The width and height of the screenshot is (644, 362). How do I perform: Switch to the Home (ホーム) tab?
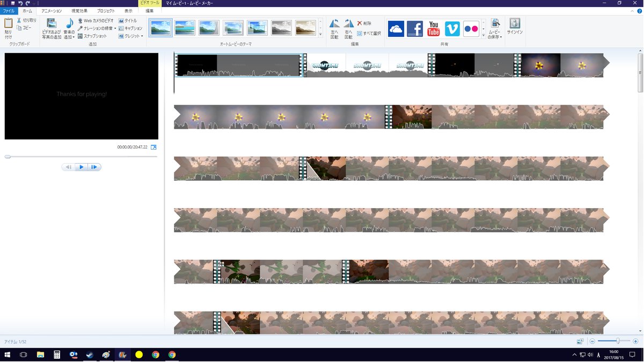pyautogui.click(x=27, y=11)
